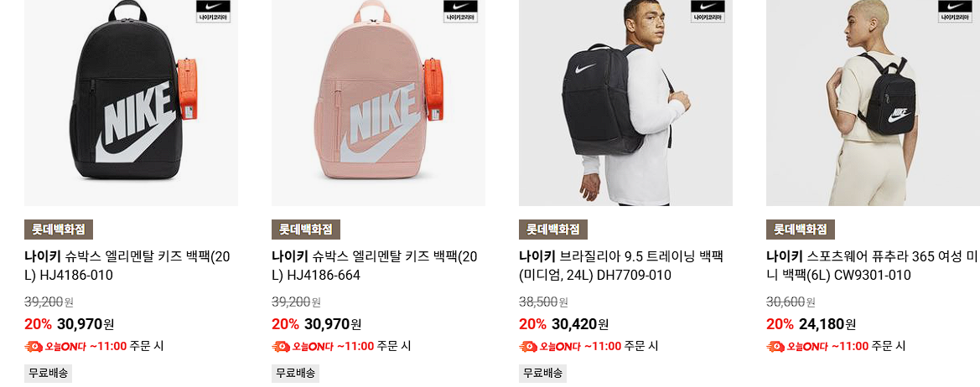Click 오늘ON다 delivery icon under first product
The image size is (980, 387).
point(34,347)
